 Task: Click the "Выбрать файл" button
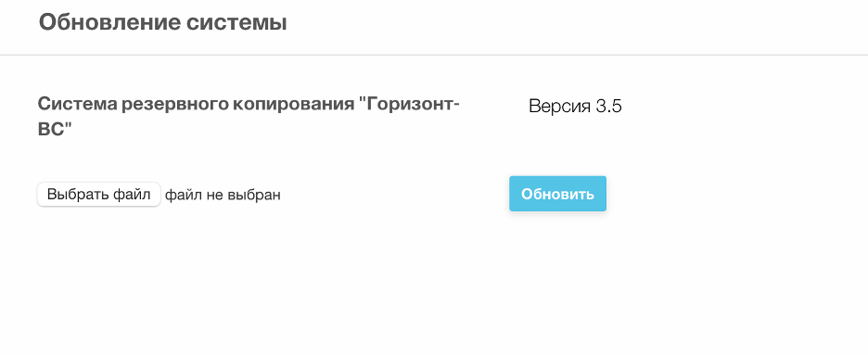pos(99,195)
